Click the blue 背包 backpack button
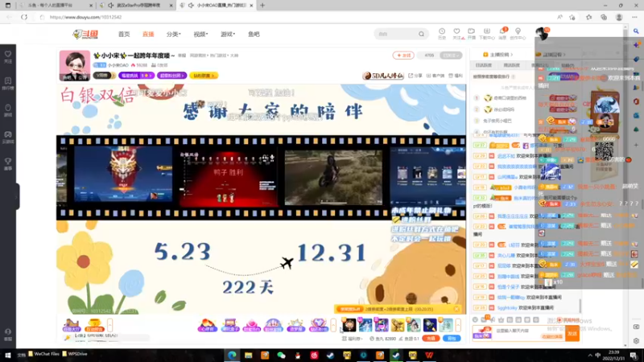This screenshot has height=362, width=644. point(452,339)
